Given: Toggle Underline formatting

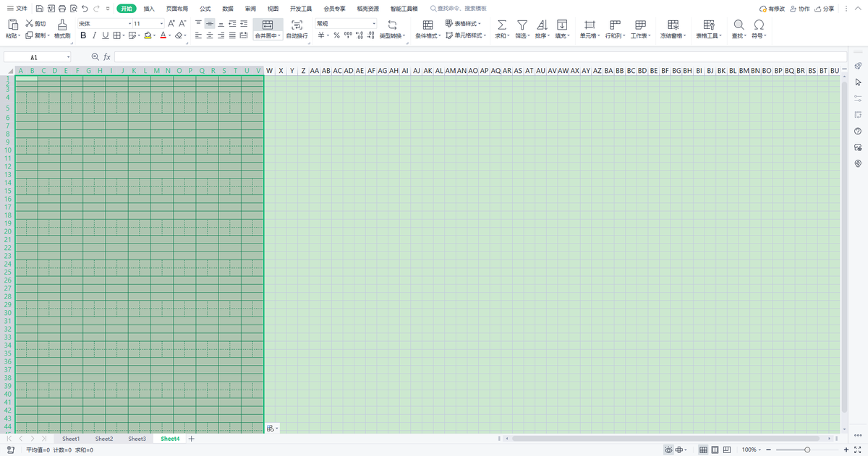Looking at the screenshot, I should (105, 35).
